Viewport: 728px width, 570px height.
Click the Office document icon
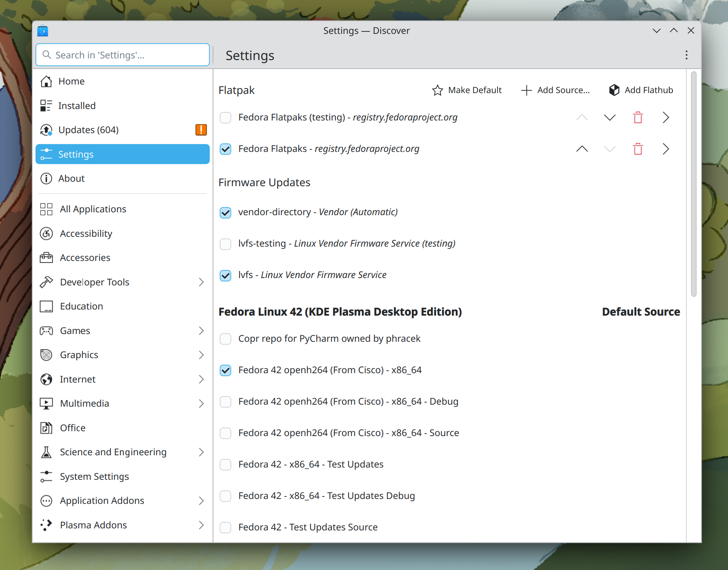click(x=46, y=428)
